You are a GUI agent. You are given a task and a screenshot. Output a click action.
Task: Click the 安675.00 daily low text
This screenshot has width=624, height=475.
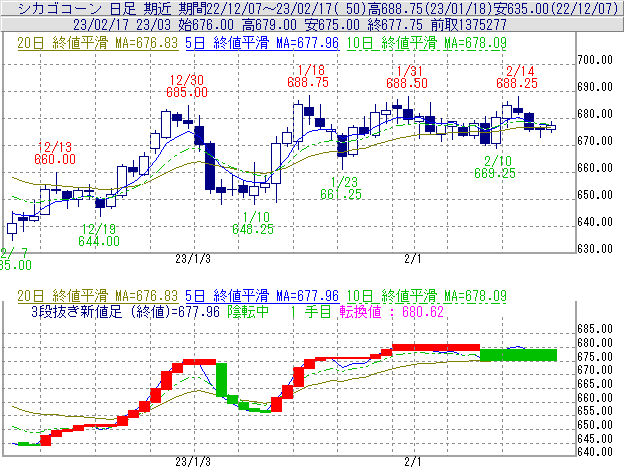coord(332,25)
